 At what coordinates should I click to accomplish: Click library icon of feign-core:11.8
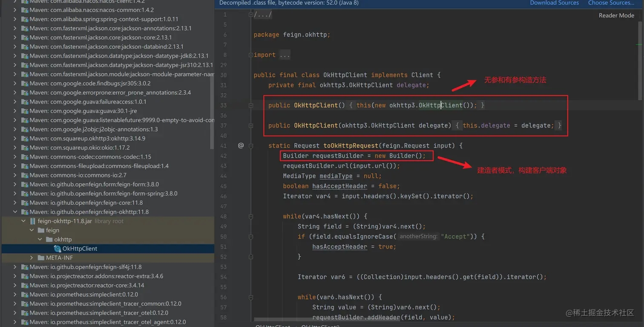pyautogui.click(x=24, y=203)
